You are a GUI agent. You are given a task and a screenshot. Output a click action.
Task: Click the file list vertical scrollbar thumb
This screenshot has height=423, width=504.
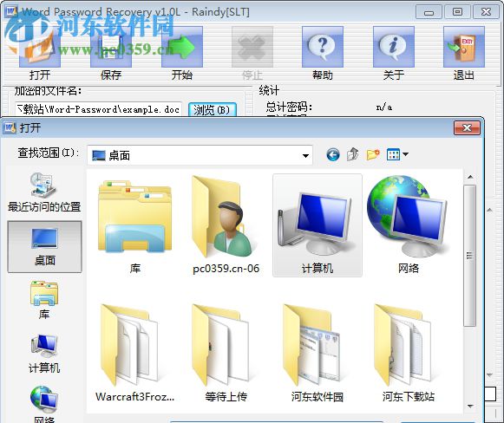point(470,256)
